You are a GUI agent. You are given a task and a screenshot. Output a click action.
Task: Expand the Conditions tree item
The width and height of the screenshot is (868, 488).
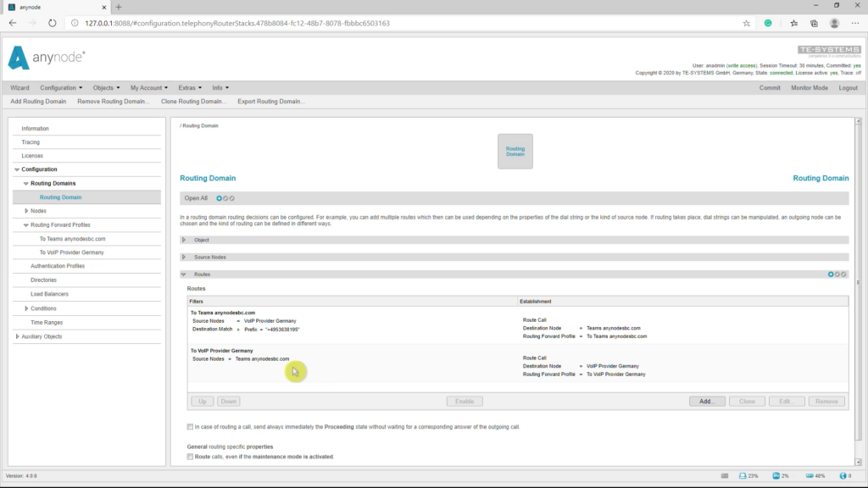26,308
